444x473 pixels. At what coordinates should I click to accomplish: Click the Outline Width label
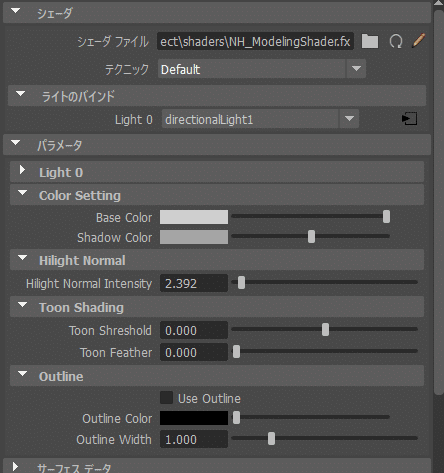pyautogui.click(x=114, y=440)
